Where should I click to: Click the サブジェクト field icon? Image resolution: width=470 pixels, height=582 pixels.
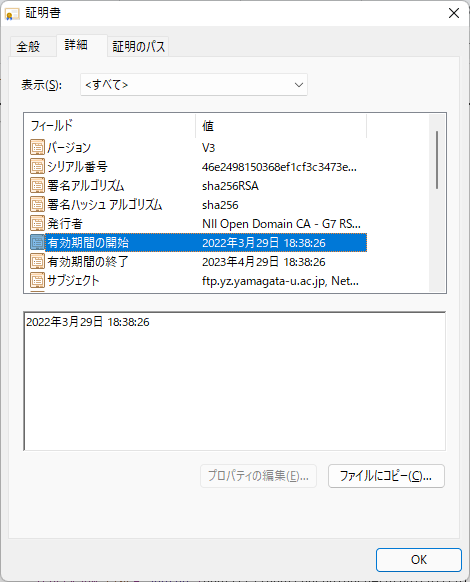(x=37, y=280)
